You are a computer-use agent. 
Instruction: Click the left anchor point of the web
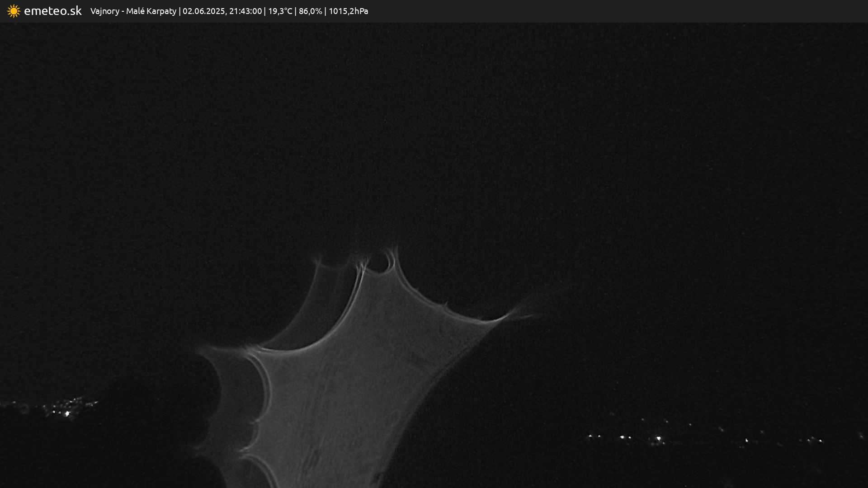[x=202, y=350]
